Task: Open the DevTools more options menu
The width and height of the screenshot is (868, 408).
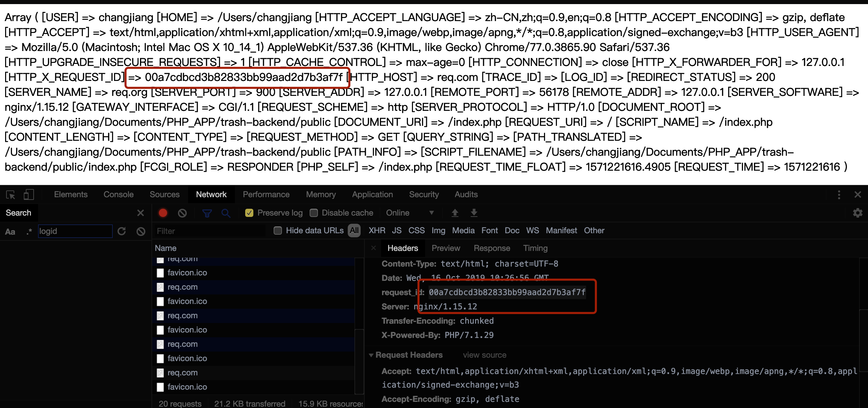Action: (x=839, y=194)
